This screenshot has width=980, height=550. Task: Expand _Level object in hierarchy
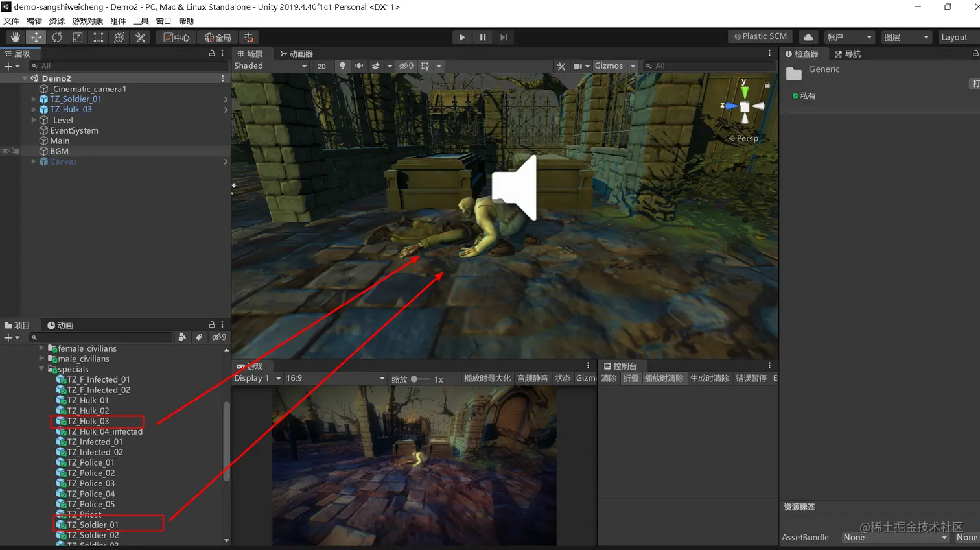pos(34,120)
